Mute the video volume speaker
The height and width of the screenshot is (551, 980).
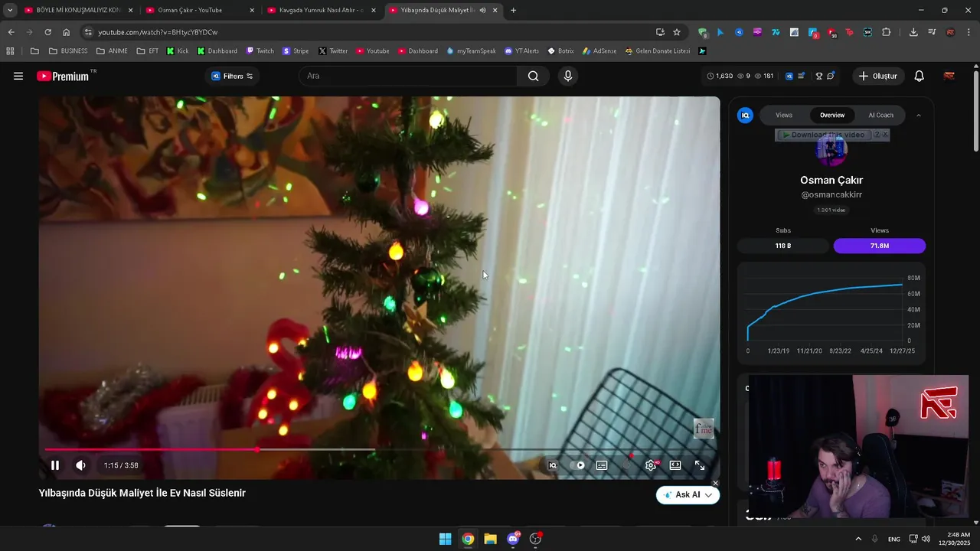[80, 465]
